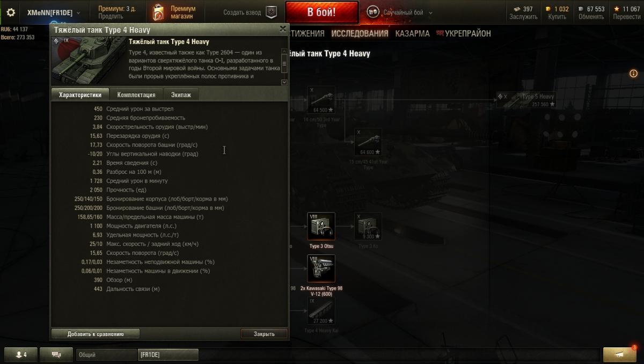Switch to the Экипаж tab
This screenshot has height=364, width=644.
180,94
